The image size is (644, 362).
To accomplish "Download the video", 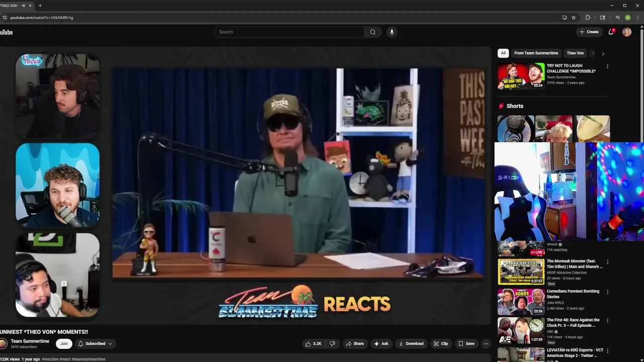I will (x=411, y=344).
